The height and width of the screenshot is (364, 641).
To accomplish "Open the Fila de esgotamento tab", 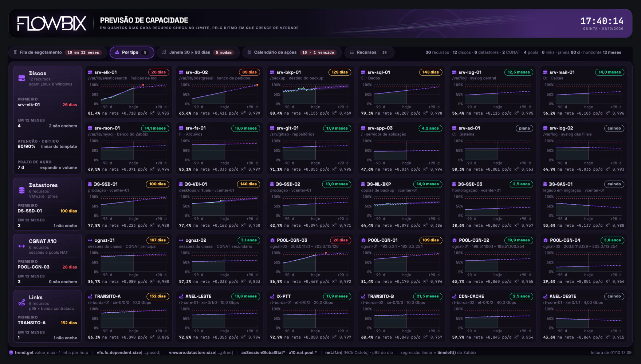I will pos(57,52).
